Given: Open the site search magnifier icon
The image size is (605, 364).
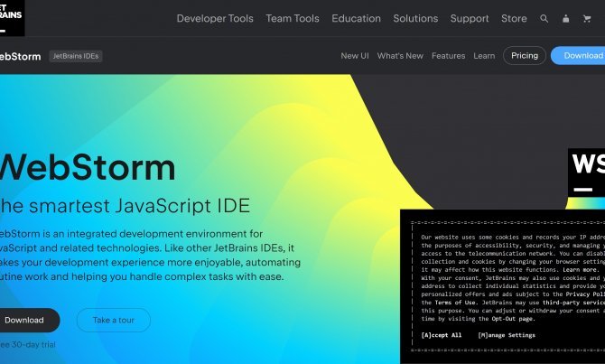Looking at the screenshot, I should (544, 19).
